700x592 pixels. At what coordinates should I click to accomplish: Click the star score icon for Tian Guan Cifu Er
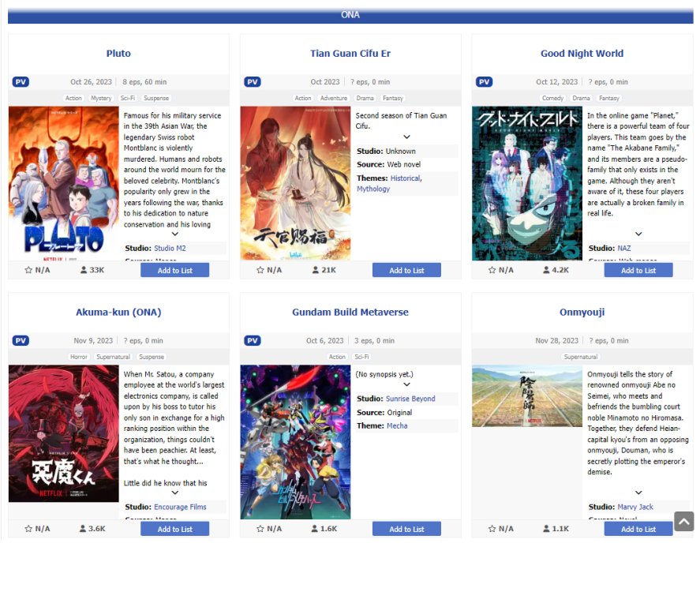(260, 270)
